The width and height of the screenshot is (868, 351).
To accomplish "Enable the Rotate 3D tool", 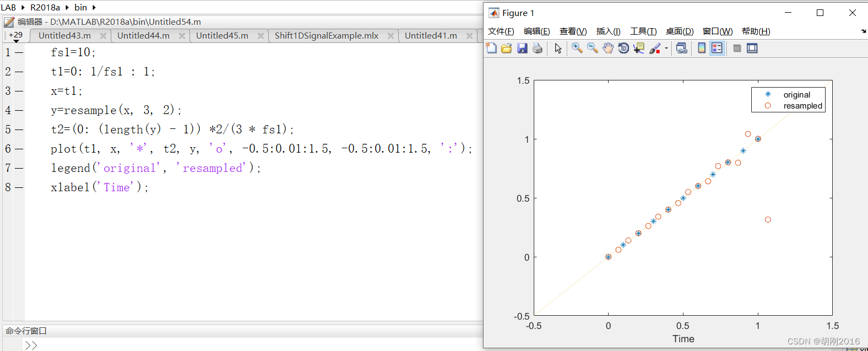I will click(623, 48).
